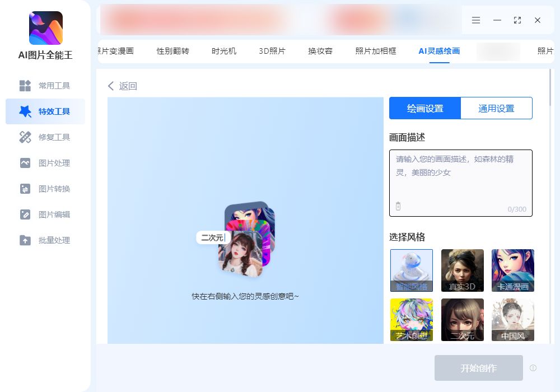Select the 中国风 style thumbnail

(512, 320)
